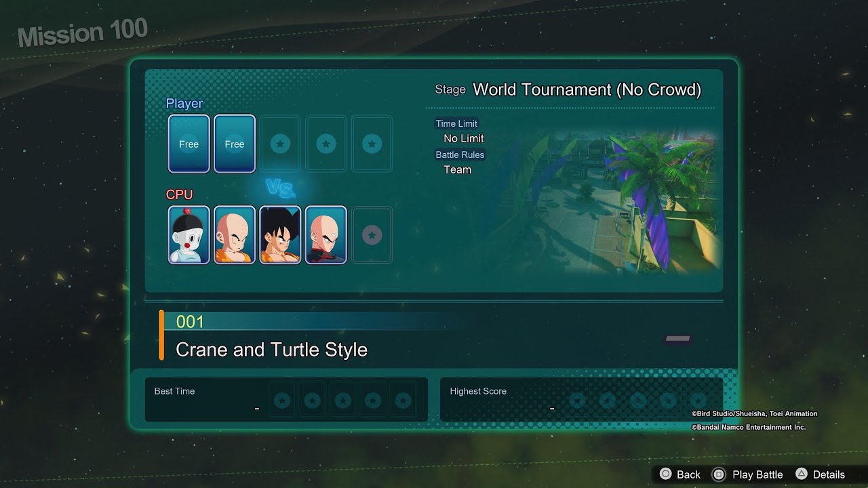The image size is (868, 488).
Task: Click the triangle Details button icon
Action: (x=801, y=474)
